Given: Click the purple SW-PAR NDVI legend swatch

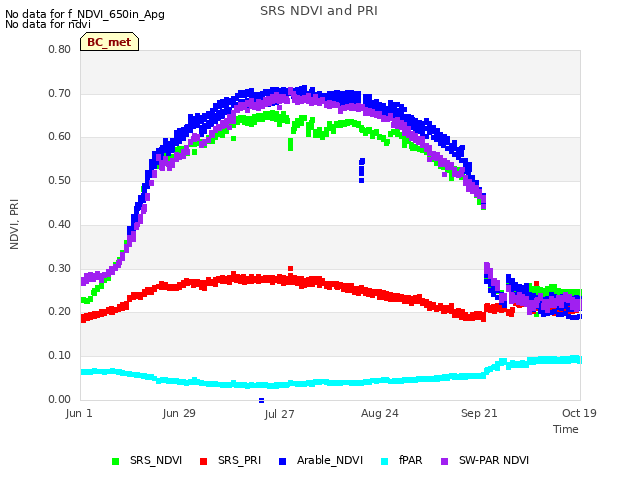Looking at the screenshot, I should point(444,461).
